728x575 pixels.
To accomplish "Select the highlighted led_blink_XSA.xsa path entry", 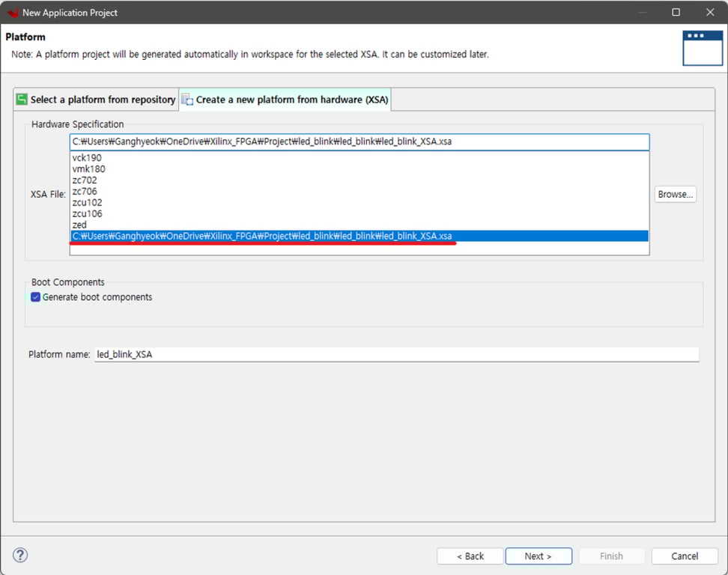I will tap(359, 236).
